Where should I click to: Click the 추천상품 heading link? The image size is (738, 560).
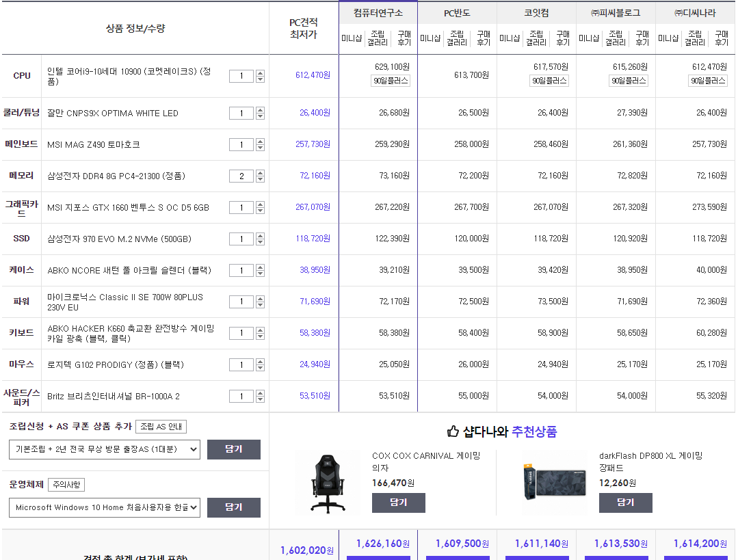coord(533,431)
